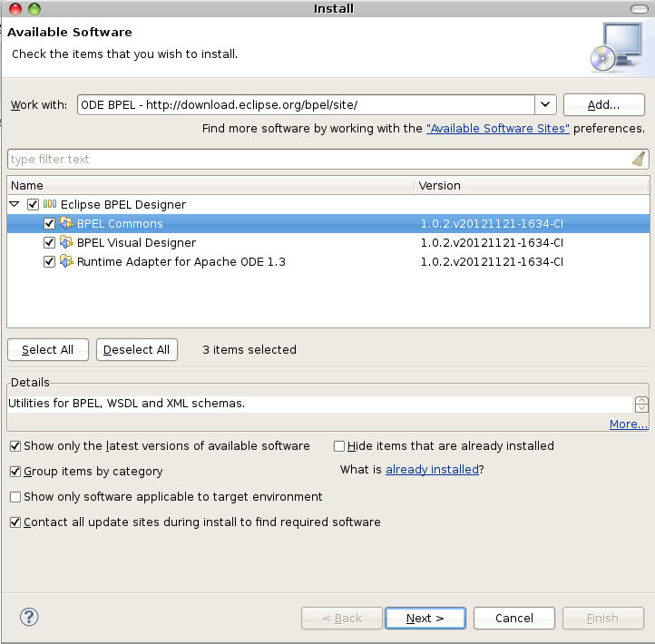Screen dimensions: 655x644
Task: Click the BPEL Commons version 1.0.2.v20121121-1634-CI cell
Action: point(492,223)
